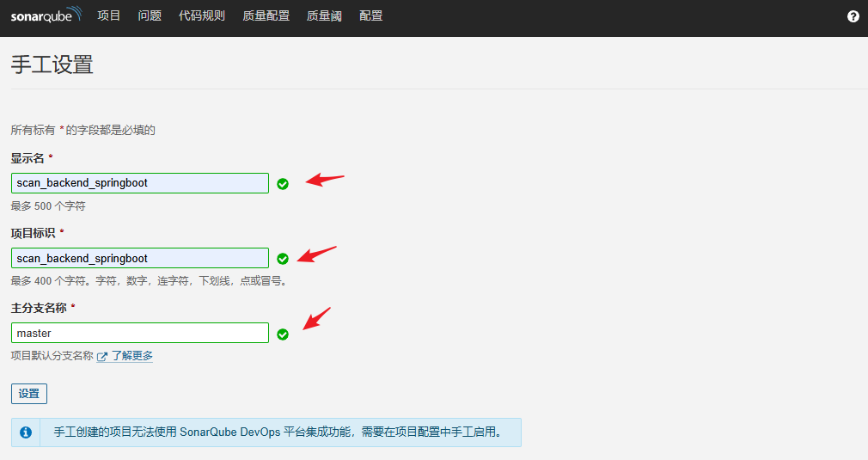Follow the 了解更多 link
The height and width of the screenshot is (460, 868).
pos(132,356)
